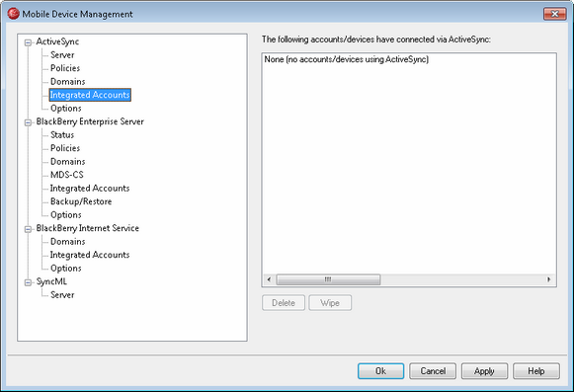Click the horizontal scrollbar thumb

[328, 279]
